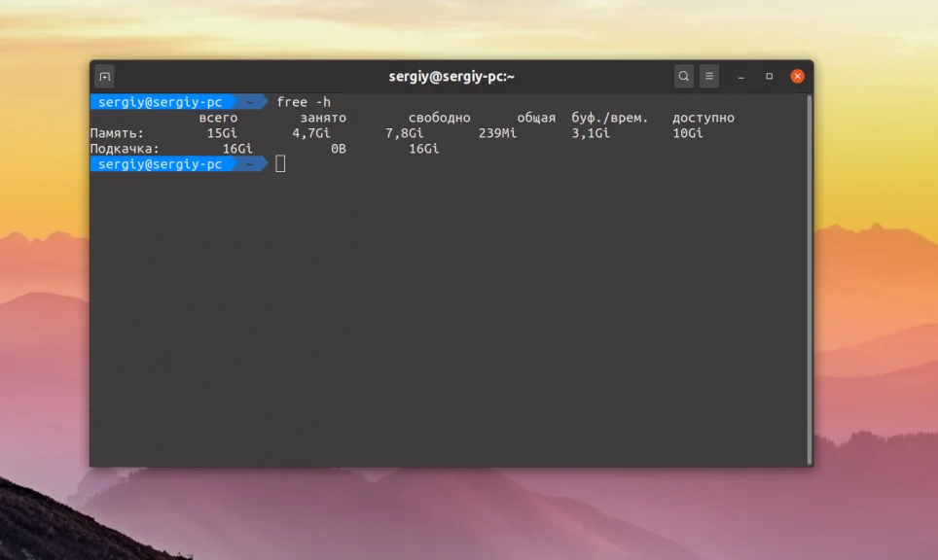The height and width of the screenshot is (560, 938).
Task: Click the second prompt label sergiy@sergiy-pc
Action: pyautogui.click(x=160, y=164)
